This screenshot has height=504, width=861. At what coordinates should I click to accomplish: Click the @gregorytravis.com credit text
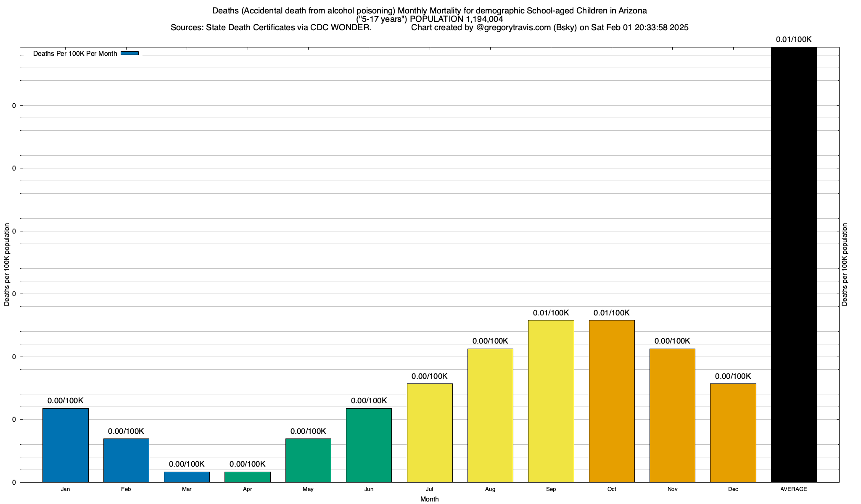pos(513,28)
